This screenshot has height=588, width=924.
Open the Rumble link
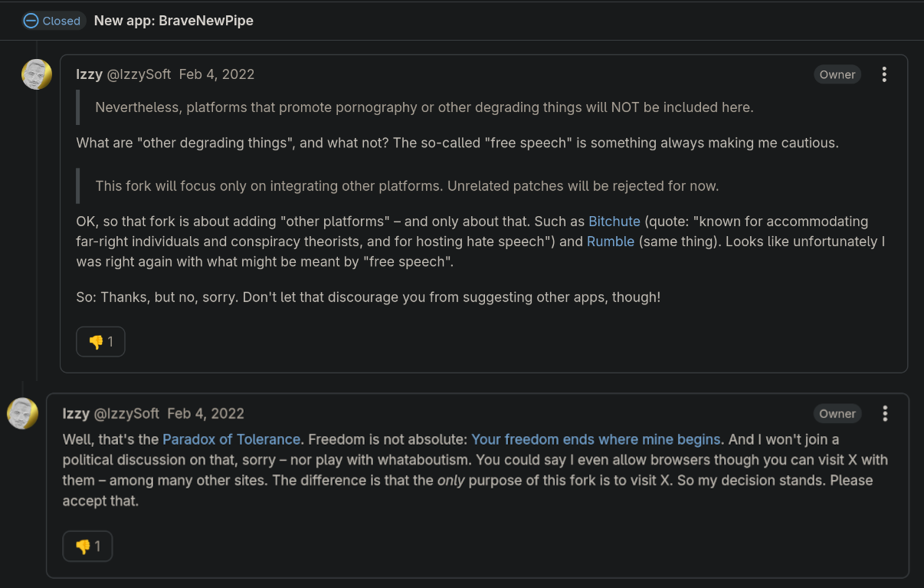click(611, 241)
